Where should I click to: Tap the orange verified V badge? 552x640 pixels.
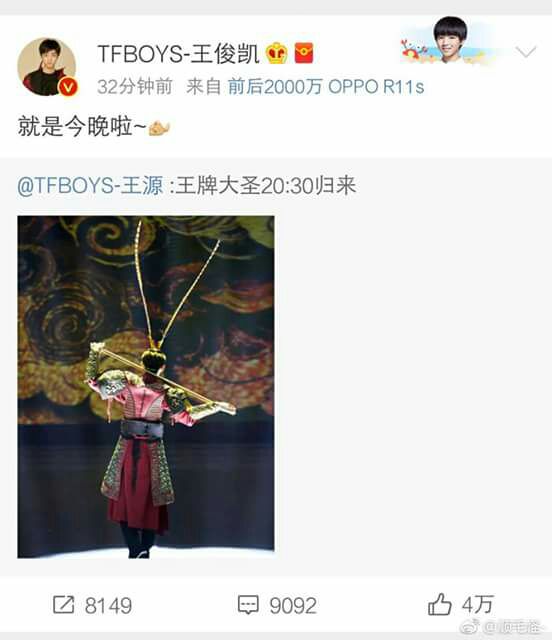[x=68, y=87]
